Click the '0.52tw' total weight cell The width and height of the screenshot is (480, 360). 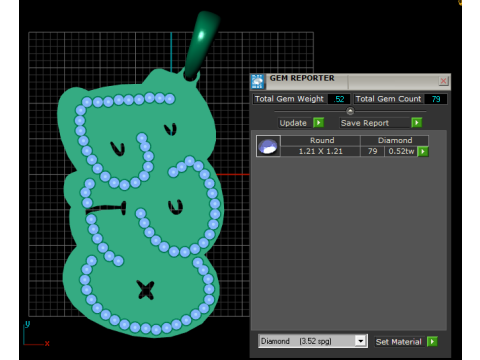[401, 151]
